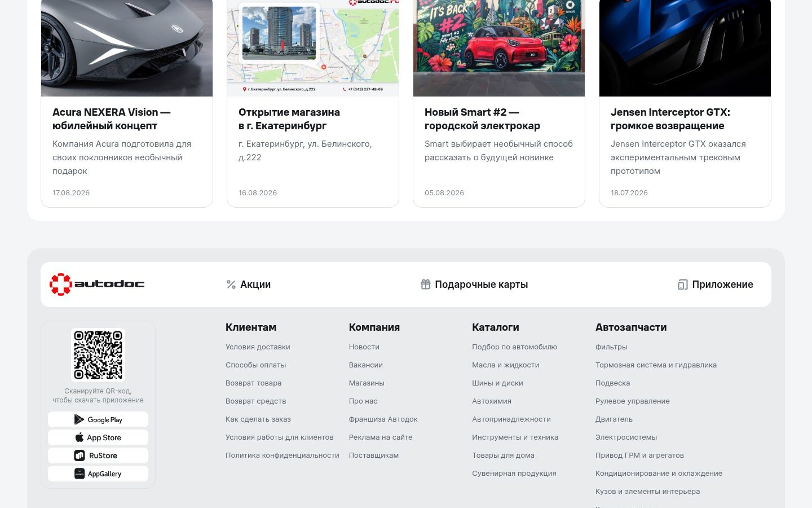Image resolution: width=812 pixels, height=508 pixels.
Task: Open Подвеска link
Action: [x=612, y=383]
